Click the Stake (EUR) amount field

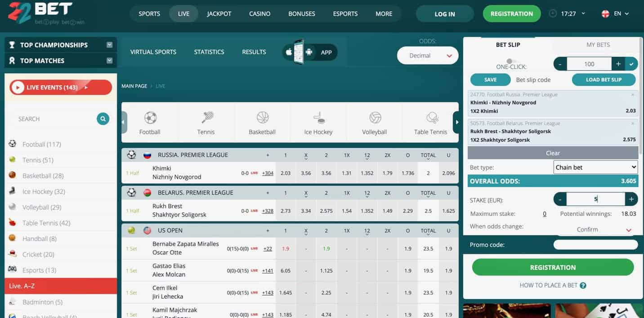pos(595,199)
